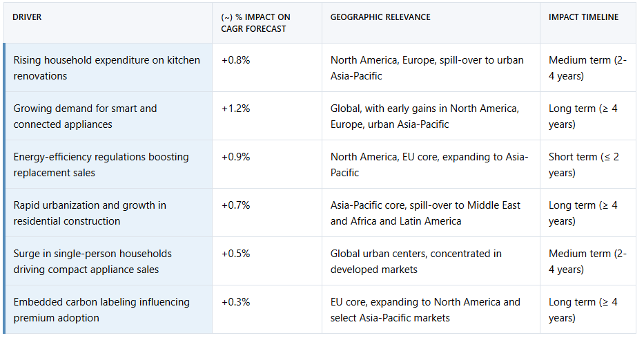
Task: Select the energy-efficiency regulations driver cell
Action: [x=101, y=165]
